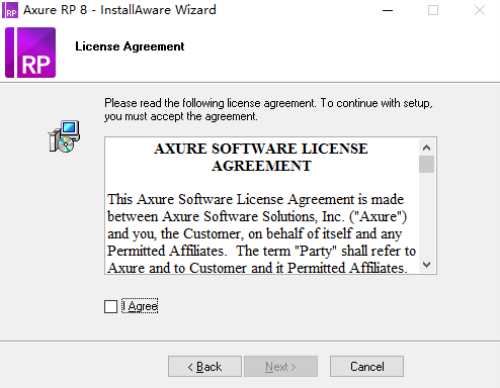
Task: Go back with the Back button
Action: [x=205, y=367]
